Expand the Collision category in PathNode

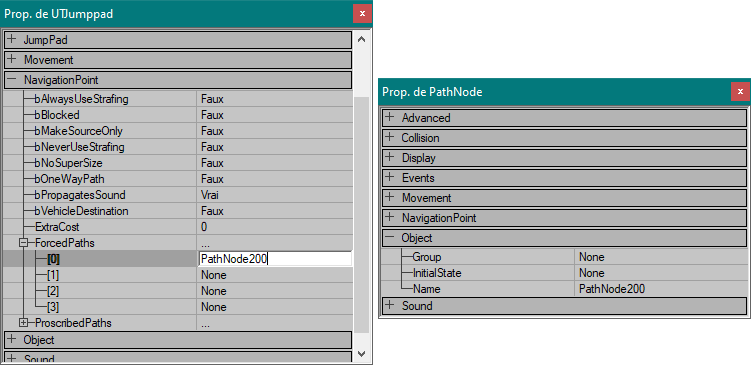click(x=390, y=137)
